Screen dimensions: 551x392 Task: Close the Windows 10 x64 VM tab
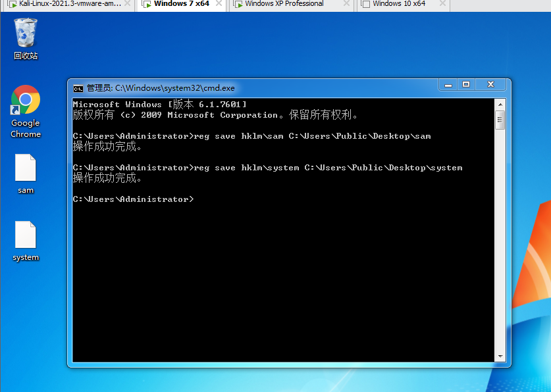(443, 4)
